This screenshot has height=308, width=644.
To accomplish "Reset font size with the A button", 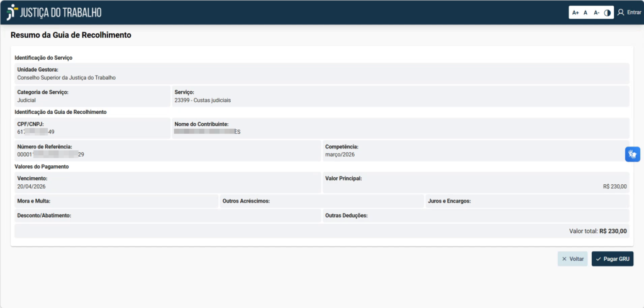I will [x=586, y=13].
